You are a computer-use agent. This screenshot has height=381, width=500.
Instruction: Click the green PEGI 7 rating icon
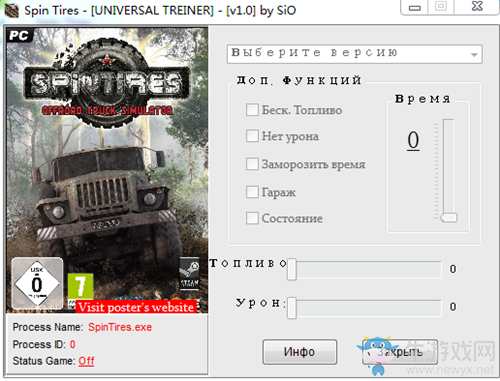pos(80,286)
